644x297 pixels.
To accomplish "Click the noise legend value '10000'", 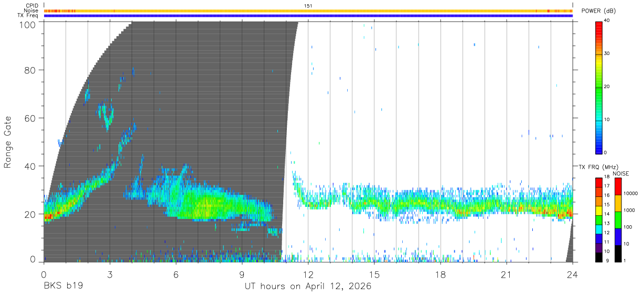I will (629, 193).
